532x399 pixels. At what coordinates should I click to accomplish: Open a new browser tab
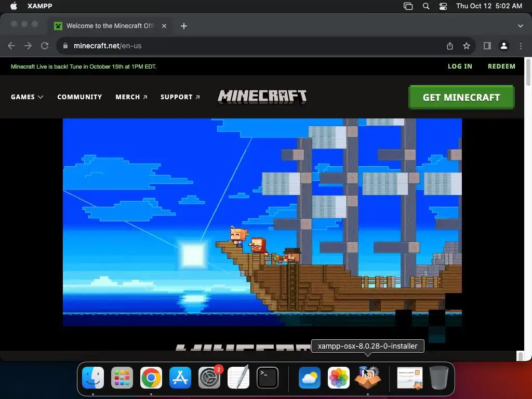184,26
